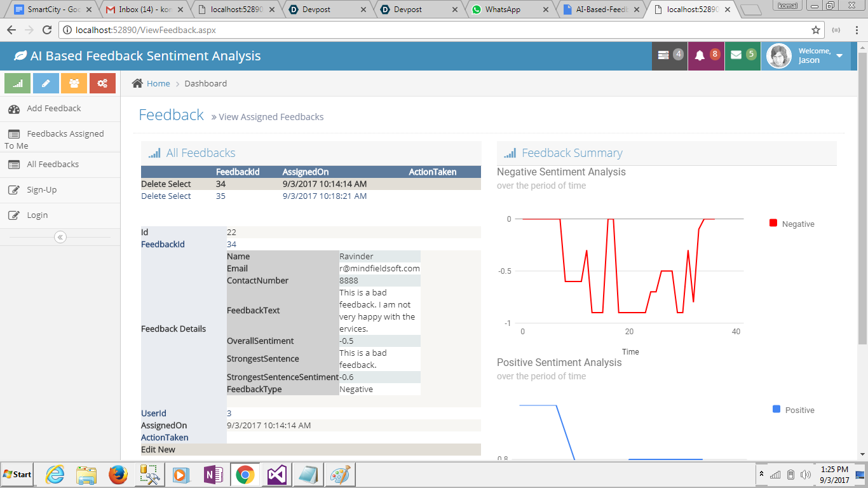Open Paint from taskbar
The image size is (868, 488).
(341, 475)
